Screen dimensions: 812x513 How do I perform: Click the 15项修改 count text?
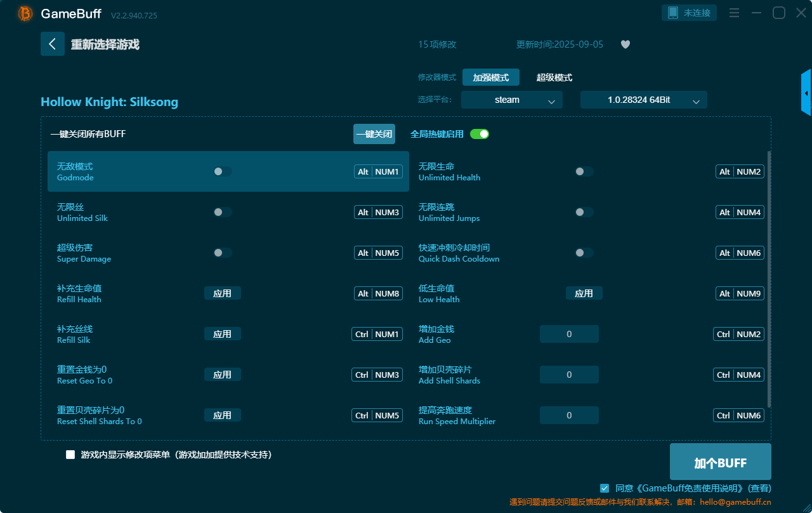coord(437,44)
